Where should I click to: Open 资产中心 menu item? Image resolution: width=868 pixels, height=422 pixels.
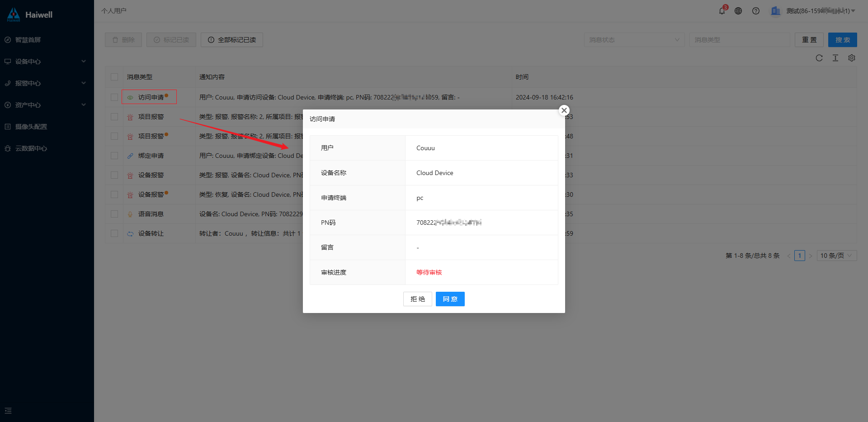[47, 105]
